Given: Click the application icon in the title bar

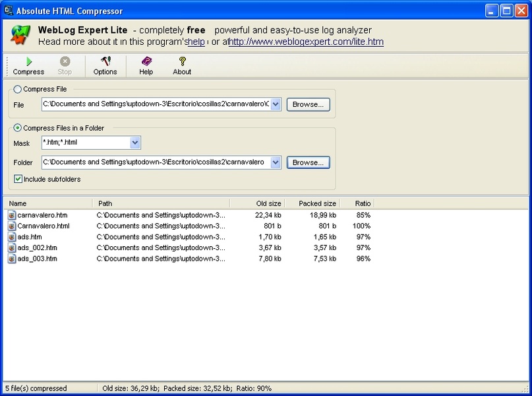Looking at the screenshot, I should pos(9,11).
